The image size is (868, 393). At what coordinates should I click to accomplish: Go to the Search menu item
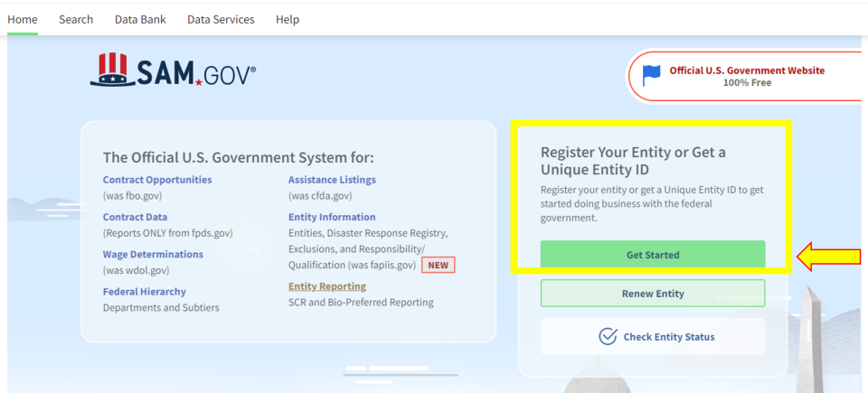point(76,19)
